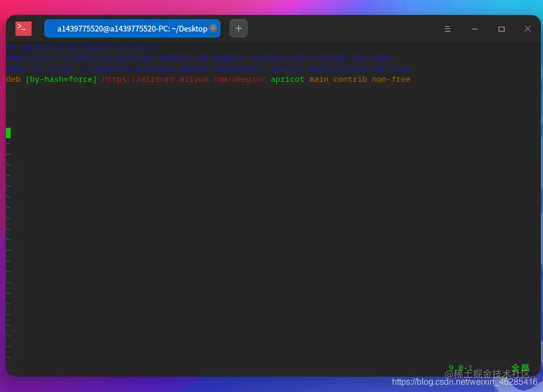This screenshot has height=392, width=543.
Task: Click the 'Generated by deepin-installer' comment
Action: click(82, 47)
